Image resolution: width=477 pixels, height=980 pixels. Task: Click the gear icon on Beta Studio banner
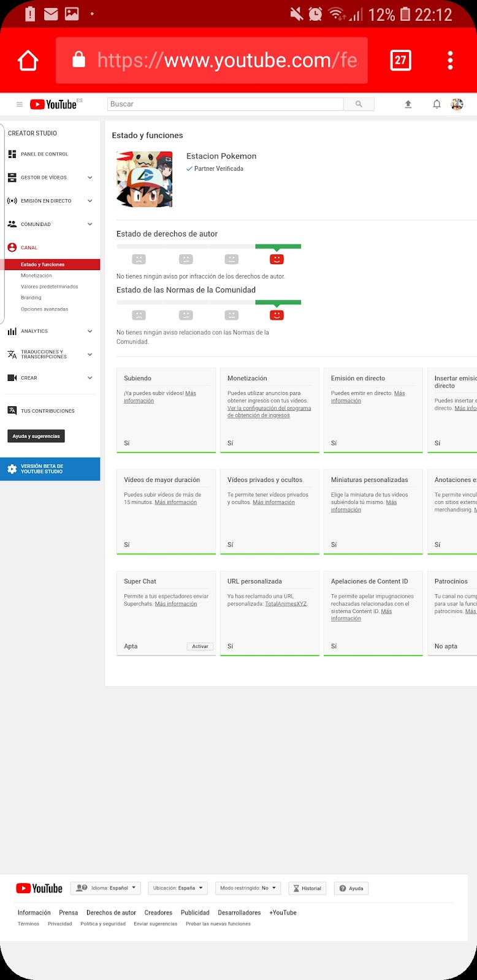click(12, 469)
